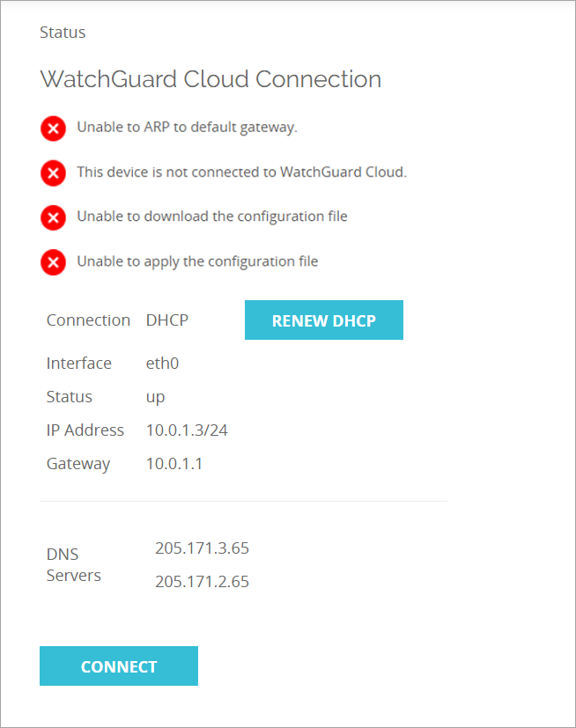Viewport: 576px width, 728px height.
Task: Click the DHCP connection value
Action: click(x=166, y=320)
